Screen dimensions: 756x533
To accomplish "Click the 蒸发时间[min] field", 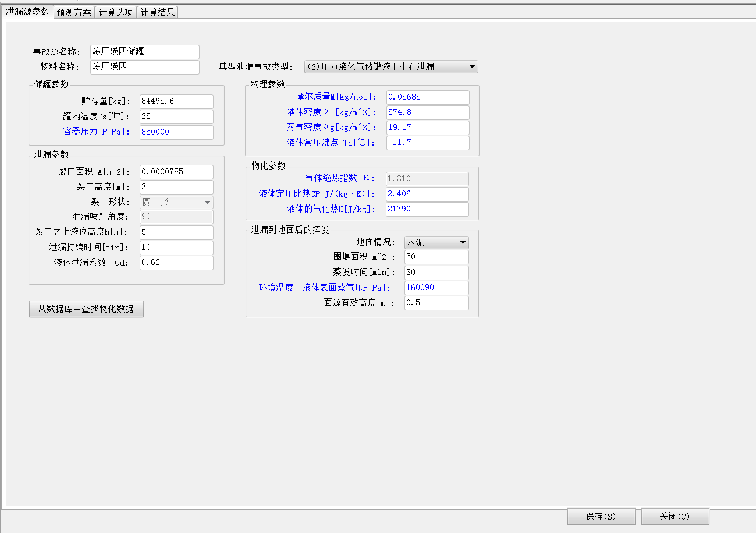I will click(x=436, y=272).
